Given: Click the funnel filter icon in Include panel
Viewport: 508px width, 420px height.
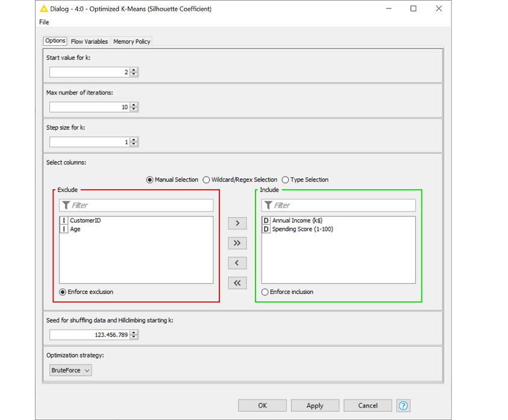Looking at the screenshot, I should coord(269,205).
